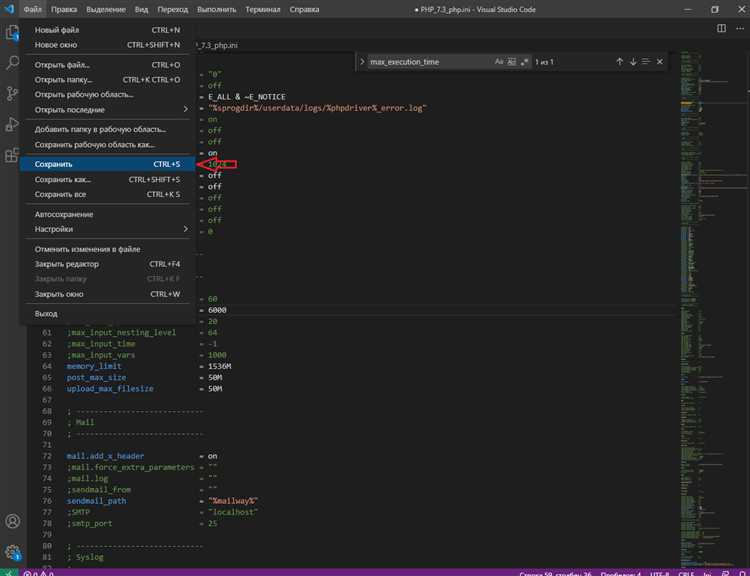Screen dimensions: 750x576
Task: Toggle Match Case in find widget
Action: coord(499,62)
